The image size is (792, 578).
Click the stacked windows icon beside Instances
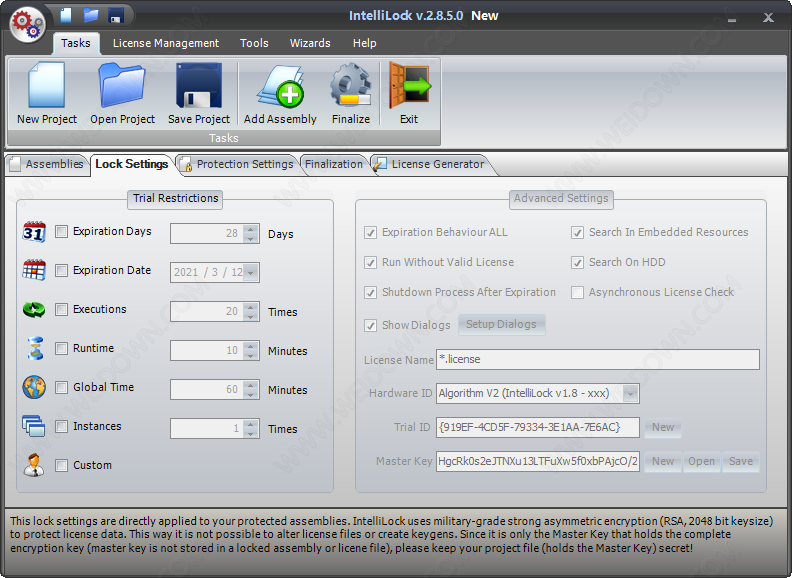click(34, 426)
